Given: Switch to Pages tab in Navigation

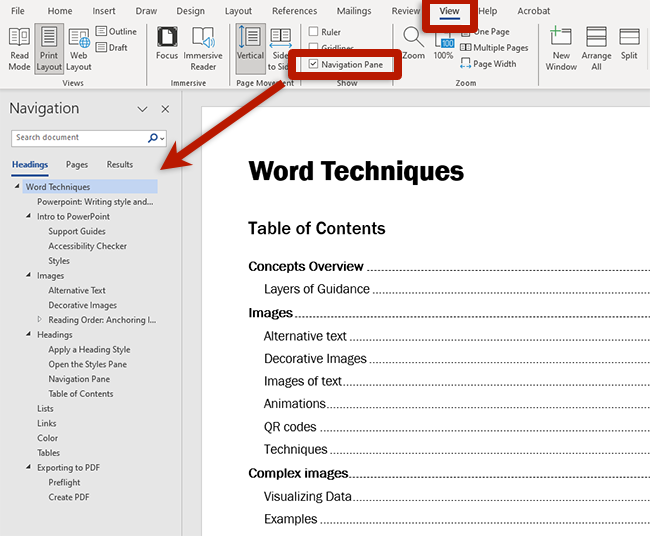Looking at the screenshot, I should coord(77,165).
